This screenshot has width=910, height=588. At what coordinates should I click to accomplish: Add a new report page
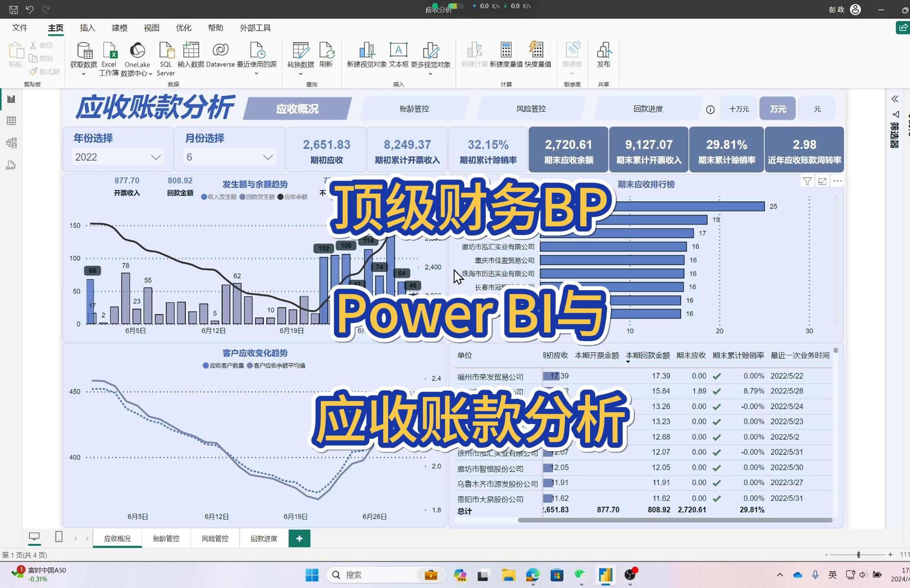tap(299, 539)
